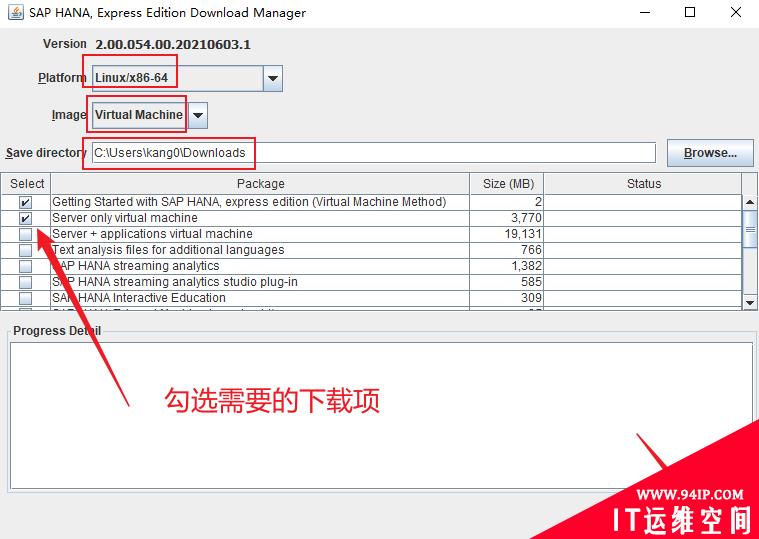Screen dimensions: 759x539
Task: Uncheck the Getting Started with SAP HANA checkbox
Action: pos(25,202)
